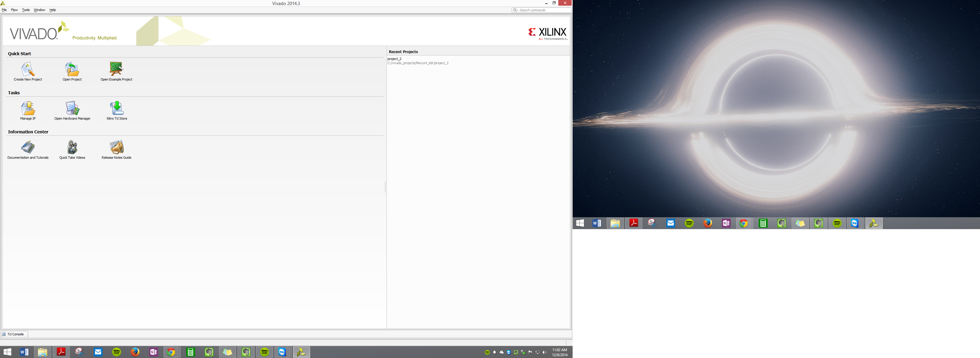Open the Flow menu

click(14, 10)
